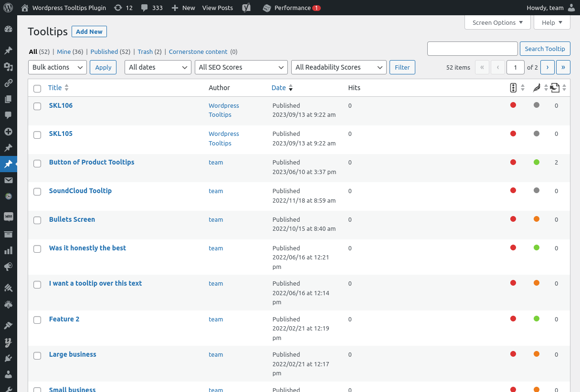Select the Bullets Screen row checkbox
This screenshot has height=392, width=580.
click(x=37, y=220)
